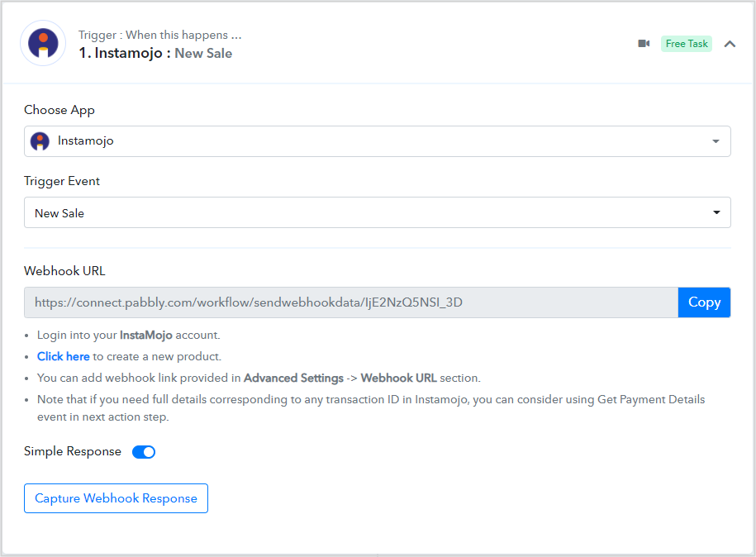The image size is (756, 557).
Task: Copy the webhook URL
Action: [x=704, y=302]
